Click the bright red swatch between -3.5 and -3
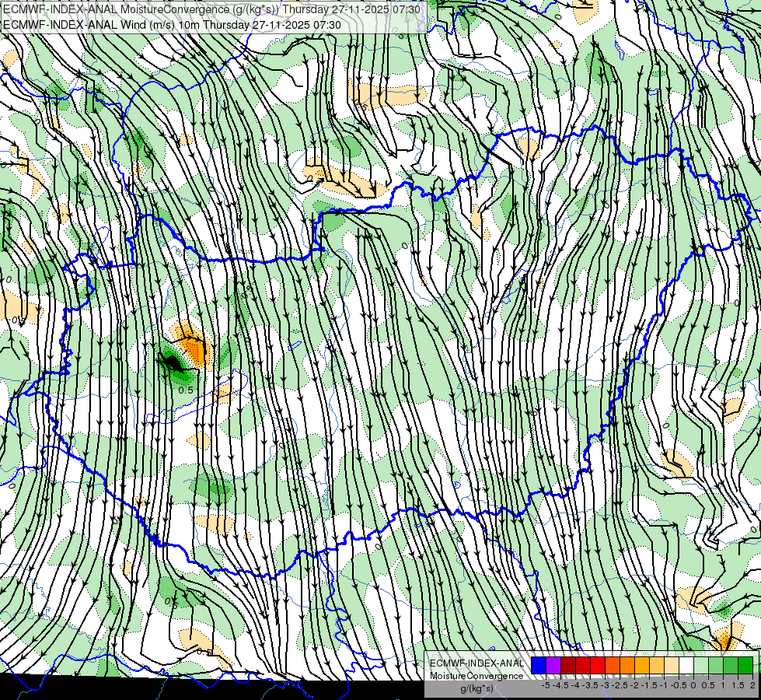This screenshot has width=761, height=700. click(x=598, y=665)
